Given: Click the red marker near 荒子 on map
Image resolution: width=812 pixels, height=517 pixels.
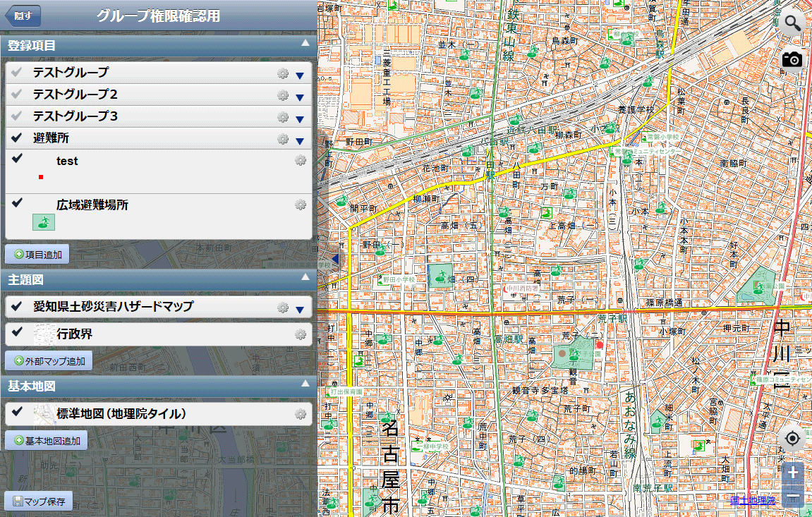Looking at the screenshot, I should pos(600,345).
